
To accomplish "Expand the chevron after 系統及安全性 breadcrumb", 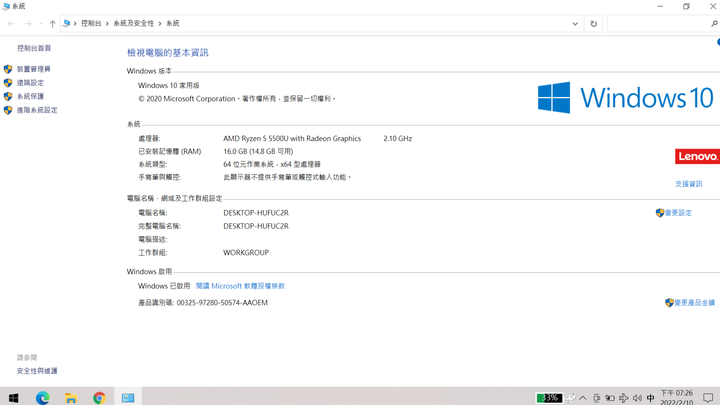I will [x=160, y=23].
